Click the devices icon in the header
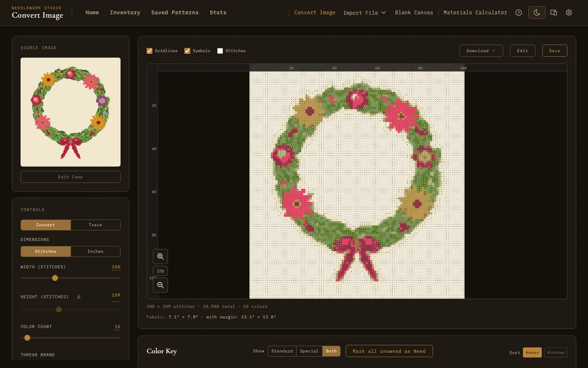This screenshot has height=368, width=588. pos(554,13)
